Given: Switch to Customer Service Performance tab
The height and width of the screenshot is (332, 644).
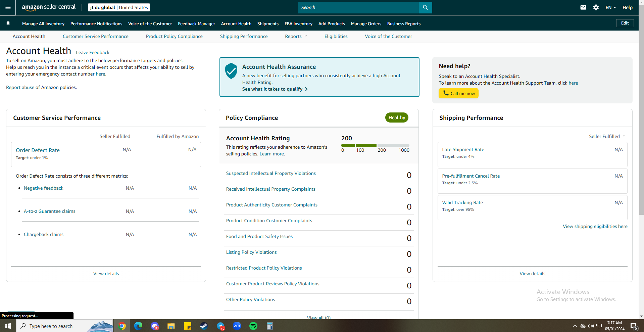Looking at the screenshot, I should pyautogui.click(x=96, y=36).
